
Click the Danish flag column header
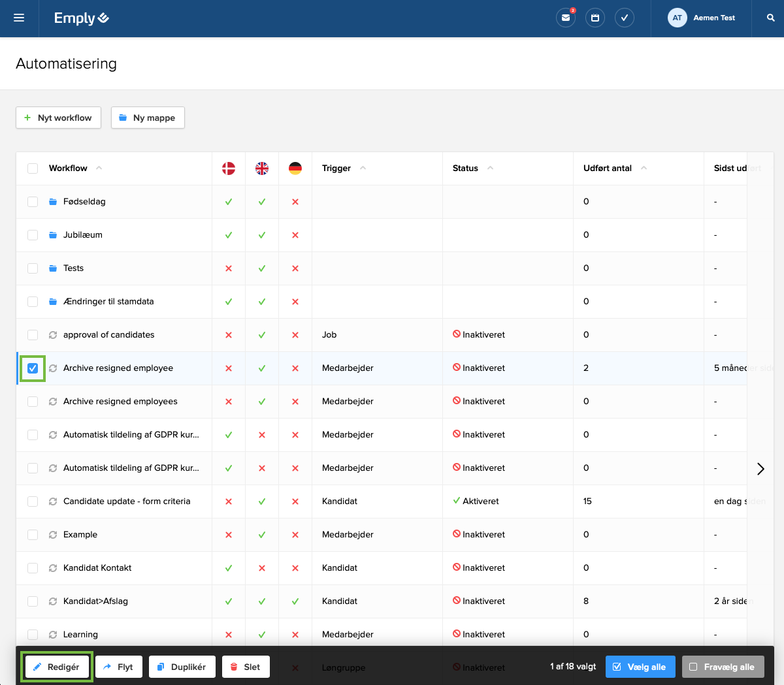tap(228, 168)
